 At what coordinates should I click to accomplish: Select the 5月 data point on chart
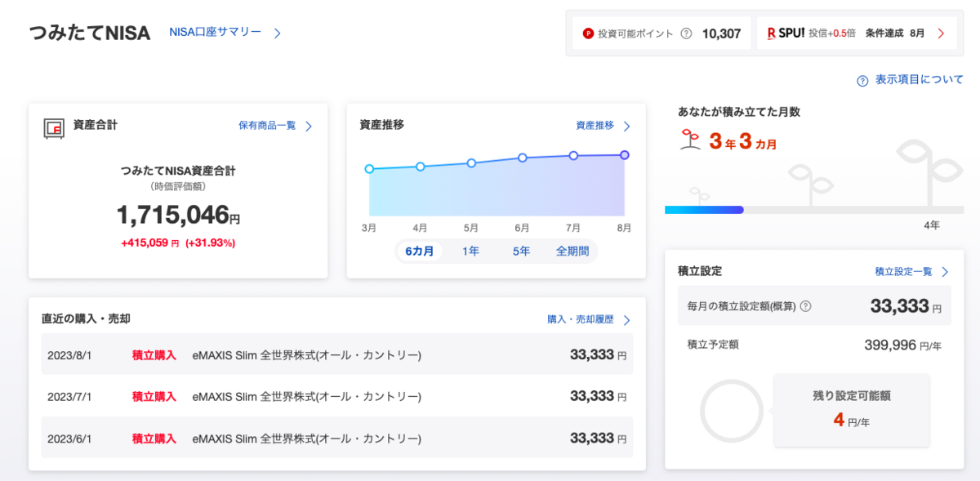(x=471, y=163)
